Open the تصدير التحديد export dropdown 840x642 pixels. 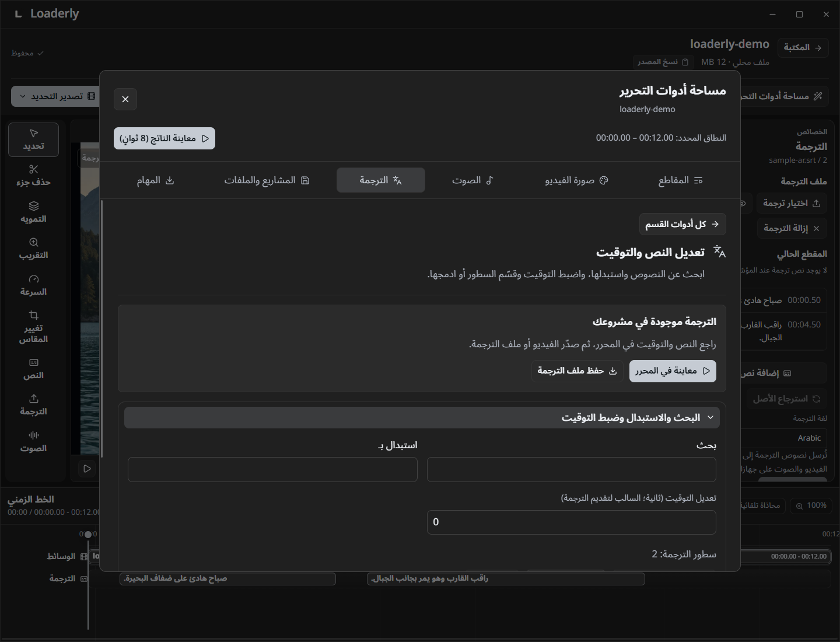[x=57, y=96]
